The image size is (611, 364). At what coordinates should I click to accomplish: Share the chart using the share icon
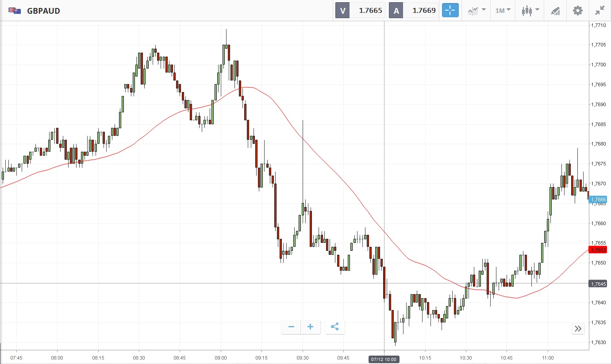tap(335, 327)
